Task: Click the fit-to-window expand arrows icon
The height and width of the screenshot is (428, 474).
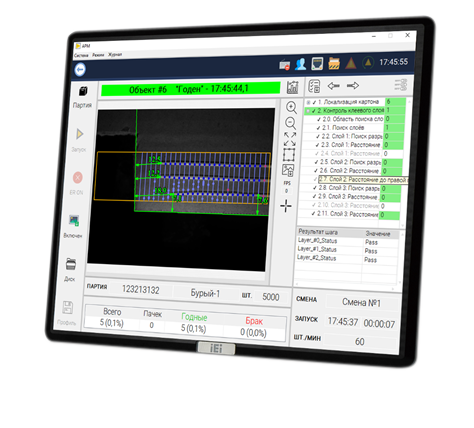Action: click(x=290, y=139)
